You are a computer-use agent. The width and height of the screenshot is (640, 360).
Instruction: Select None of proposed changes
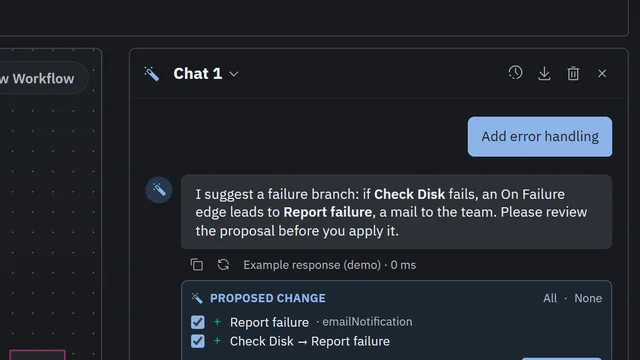point(588,298)
